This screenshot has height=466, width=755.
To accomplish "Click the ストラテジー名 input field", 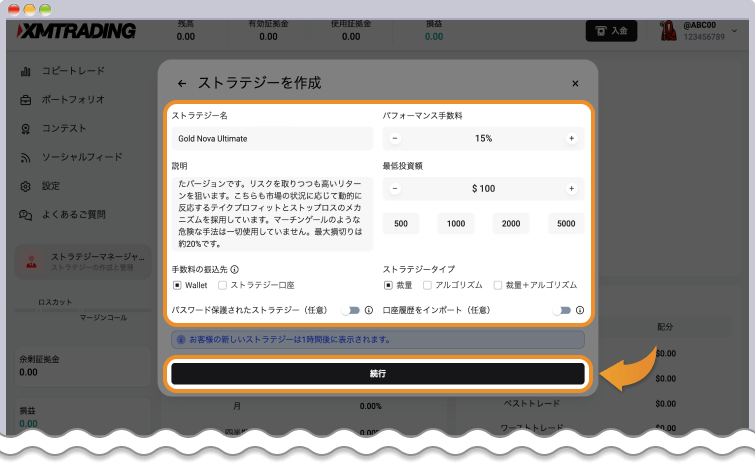I will [x=272, y=139].
